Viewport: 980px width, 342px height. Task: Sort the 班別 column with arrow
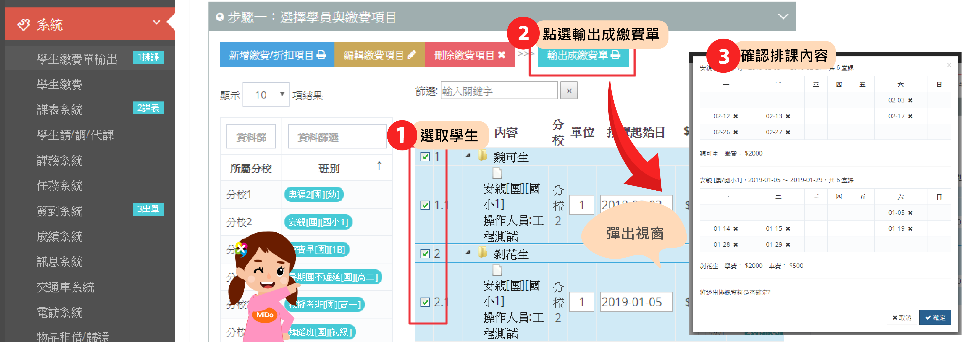tap(379, 166)
